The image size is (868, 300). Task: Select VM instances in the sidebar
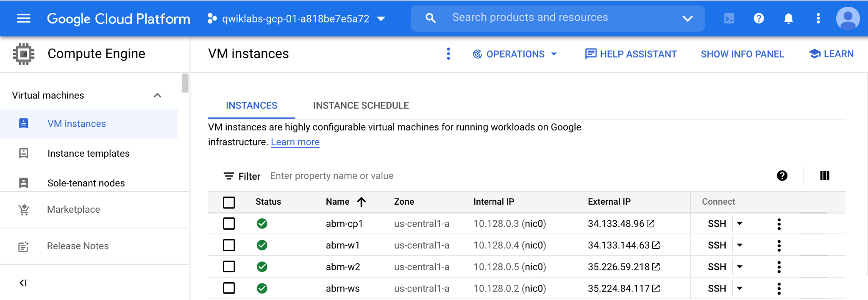(x=89, y=124)
